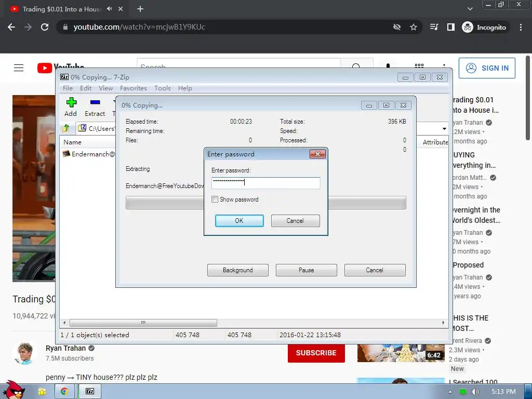Focus the Enter password field
This screenshot has width=532, height=399.
(x=265, y=183)
